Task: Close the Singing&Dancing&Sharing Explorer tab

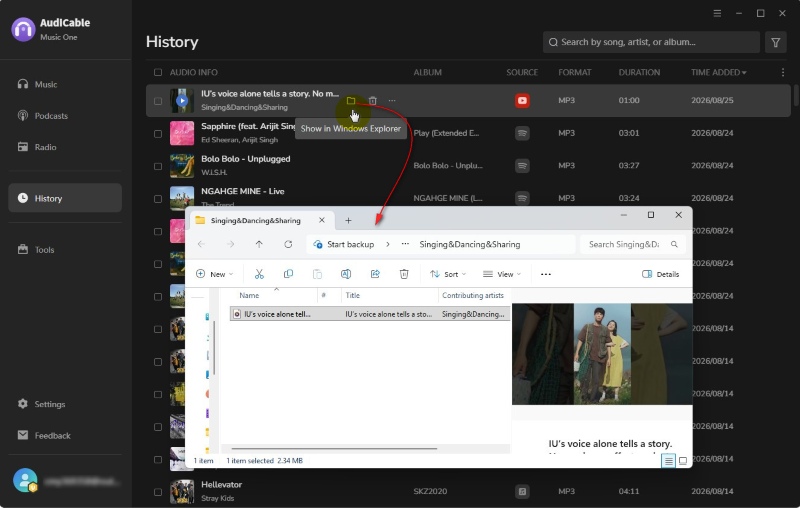Action: (x=321, y=220)
